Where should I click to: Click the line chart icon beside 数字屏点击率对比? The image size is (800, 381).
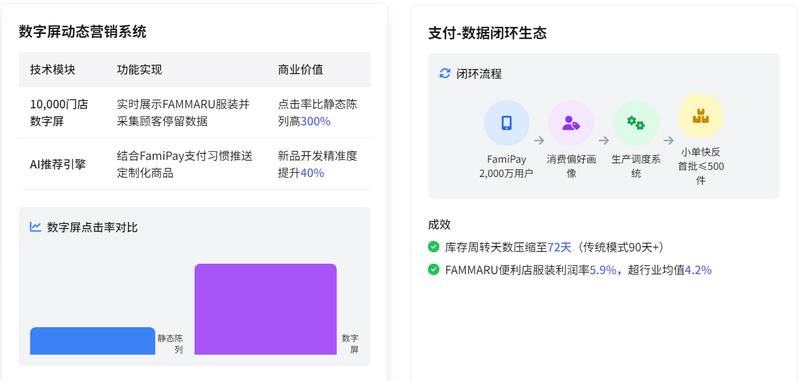coord(35,227)
